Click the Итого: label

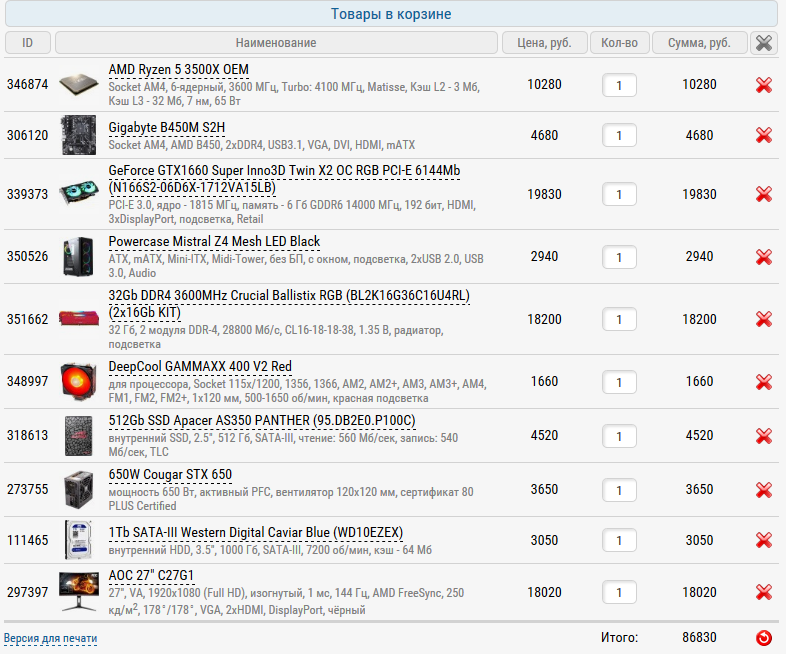(x=620, y=637)
